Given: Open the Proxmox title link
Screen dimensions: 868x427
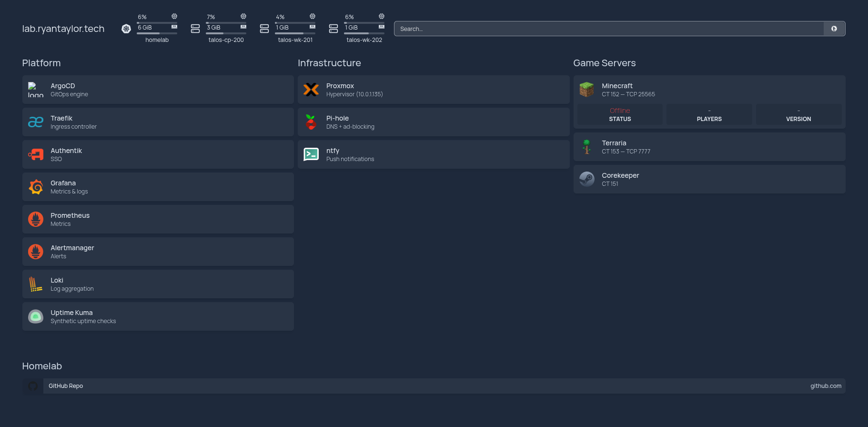Looking at the screenshot, I should [340, 86].
